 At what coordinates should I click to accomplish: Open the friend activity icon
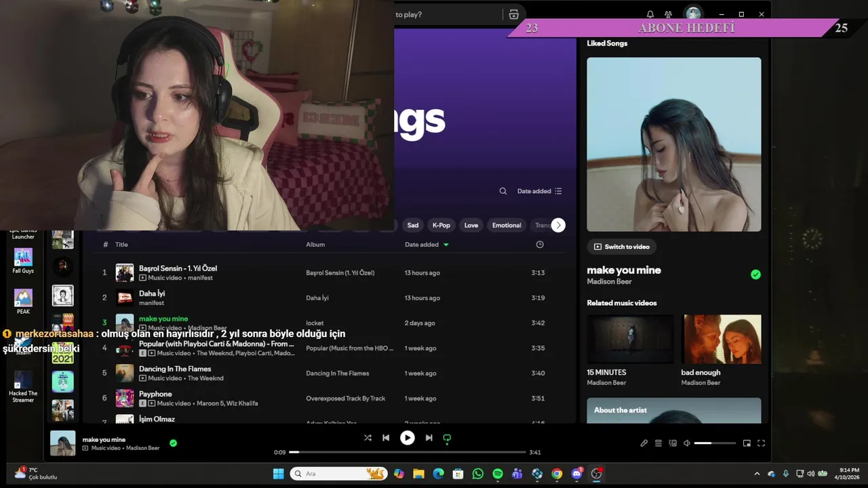tap(669, 14)
